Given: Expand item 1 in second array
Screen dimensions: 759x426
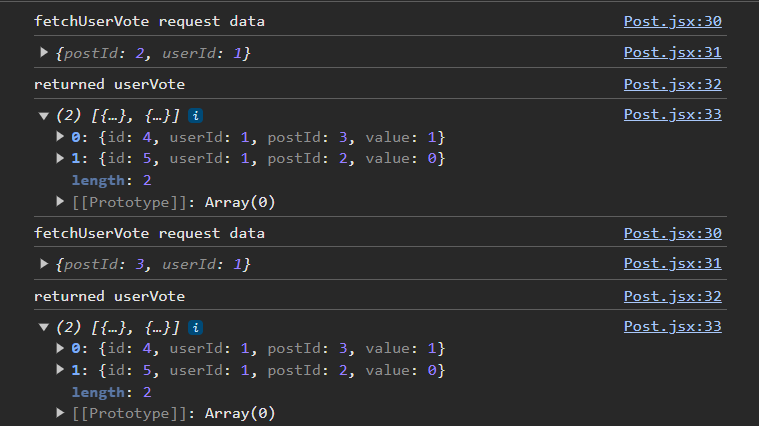Looking at the screenshot, I should [60, 369].
